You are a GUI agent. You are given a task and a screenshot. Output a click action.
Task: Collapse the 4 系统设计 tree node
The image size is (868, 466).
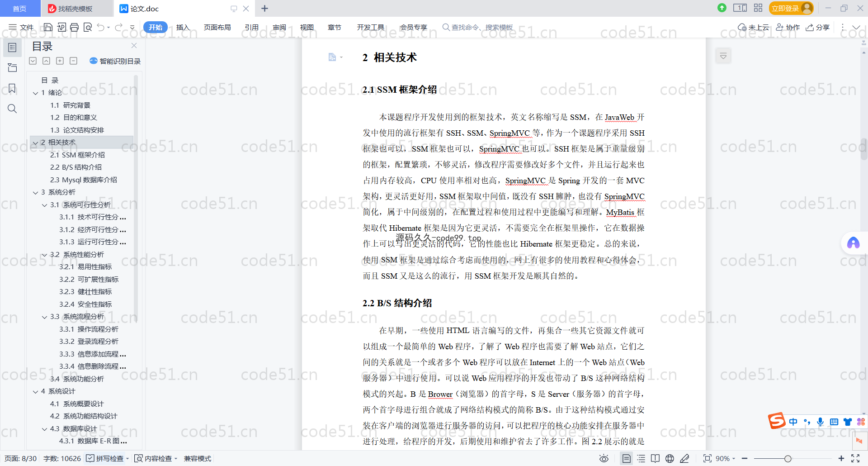36,391
